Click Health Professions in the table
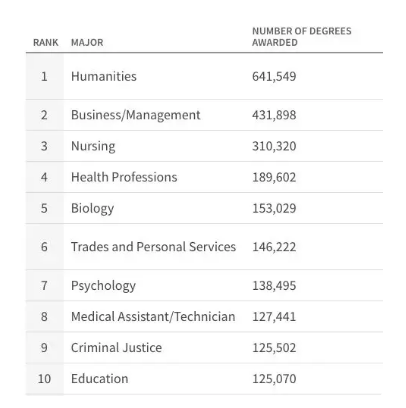The image size is (406, 408). 124,177
